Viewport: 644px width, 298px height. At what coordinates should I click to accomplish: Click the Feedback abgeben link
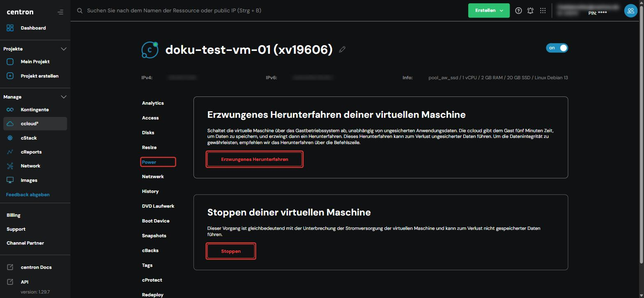[28, 195]
